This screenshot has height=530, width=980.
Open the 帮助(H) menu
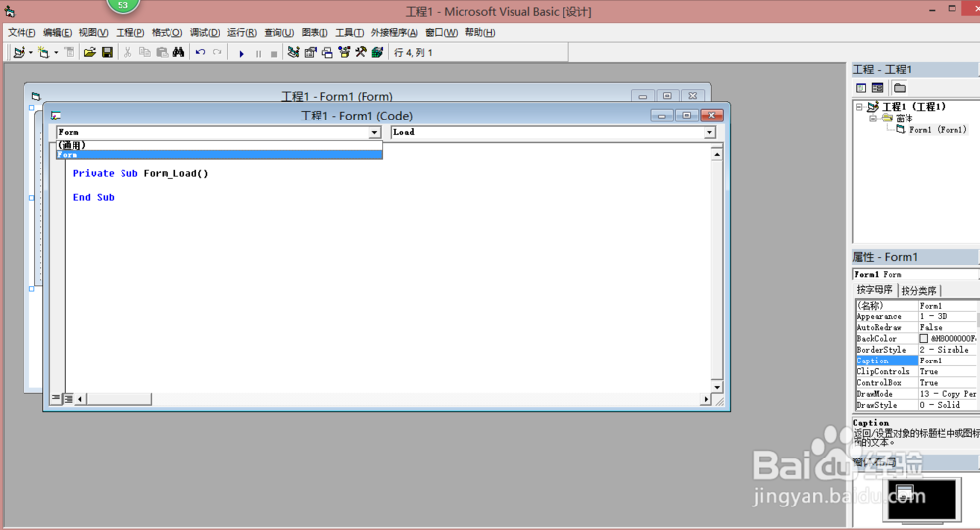(x=480, y=33)
